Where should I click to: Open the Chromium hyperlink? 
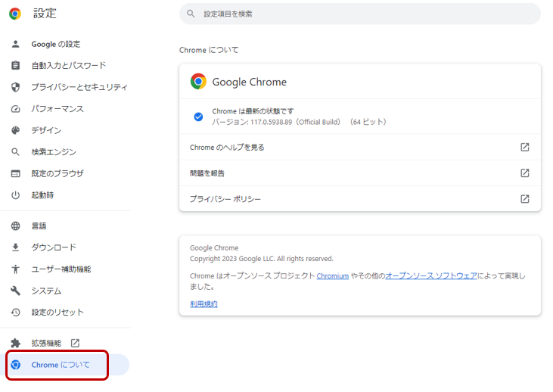332,276
